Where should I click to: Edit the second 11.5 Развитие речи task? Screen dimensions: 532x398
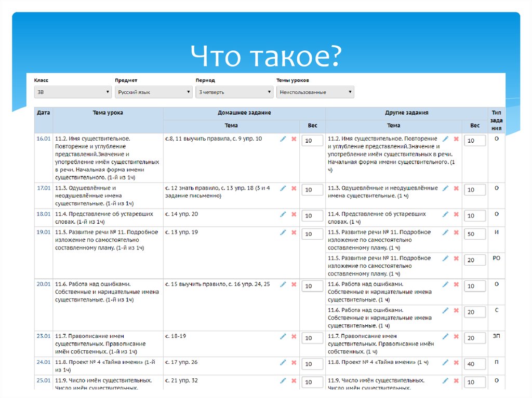(445, 258)
